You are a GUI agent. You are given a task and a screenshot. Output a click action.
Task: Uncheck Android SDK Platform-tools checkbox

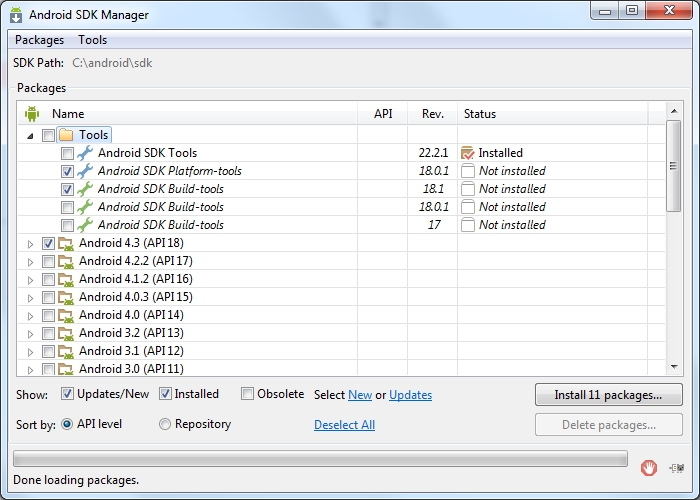(x=67, y=171)
